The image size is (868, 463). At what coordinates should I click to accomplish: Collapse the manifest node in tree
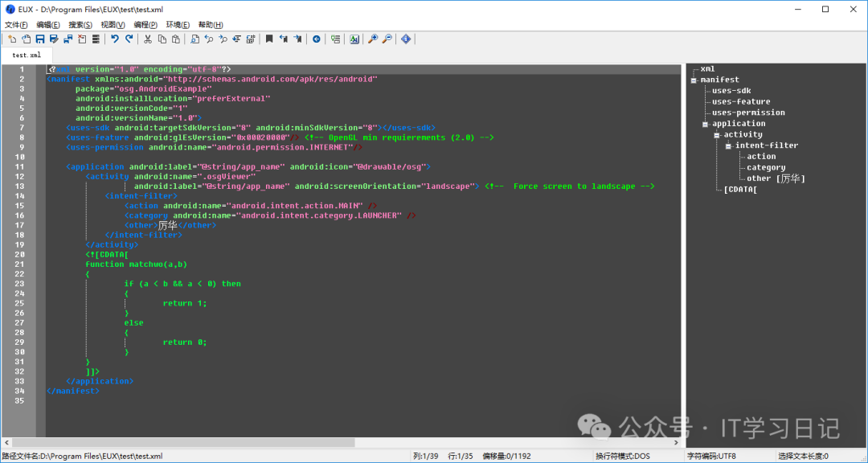pyautogui.click(x=694, y=80)
